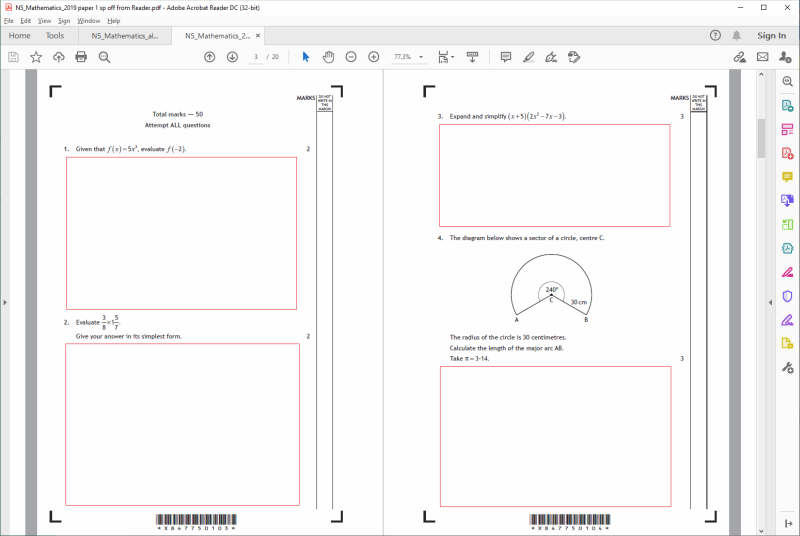Toggle scrolling mode in toolbar
Viewport: 800px width, 536px height.
pos(472,57)
